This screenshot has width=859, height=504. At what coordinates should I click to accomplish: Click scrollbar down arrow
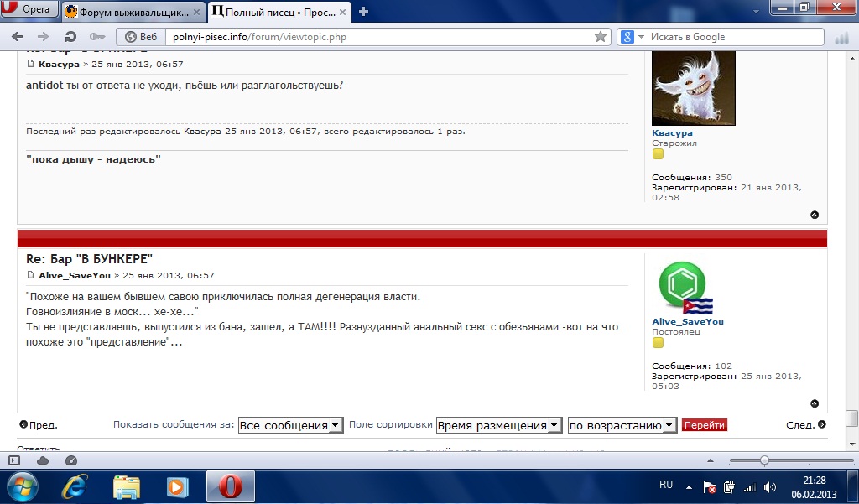coord(852,444)
